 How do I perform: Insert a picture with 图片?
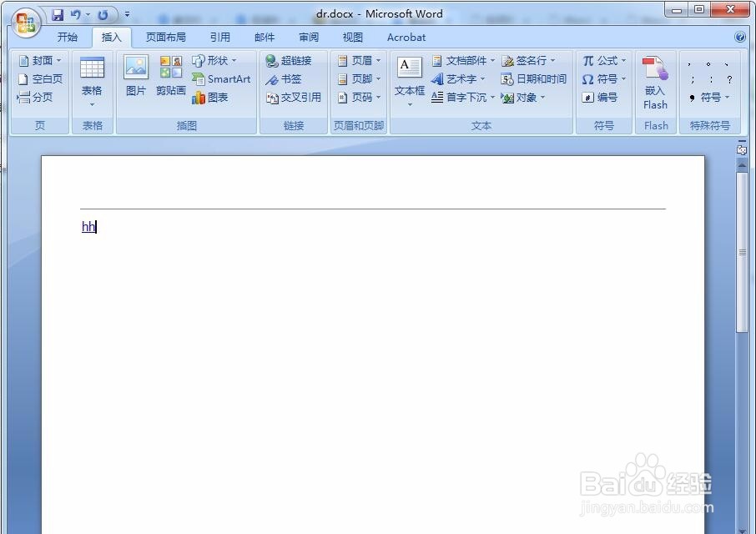point(136,76)
